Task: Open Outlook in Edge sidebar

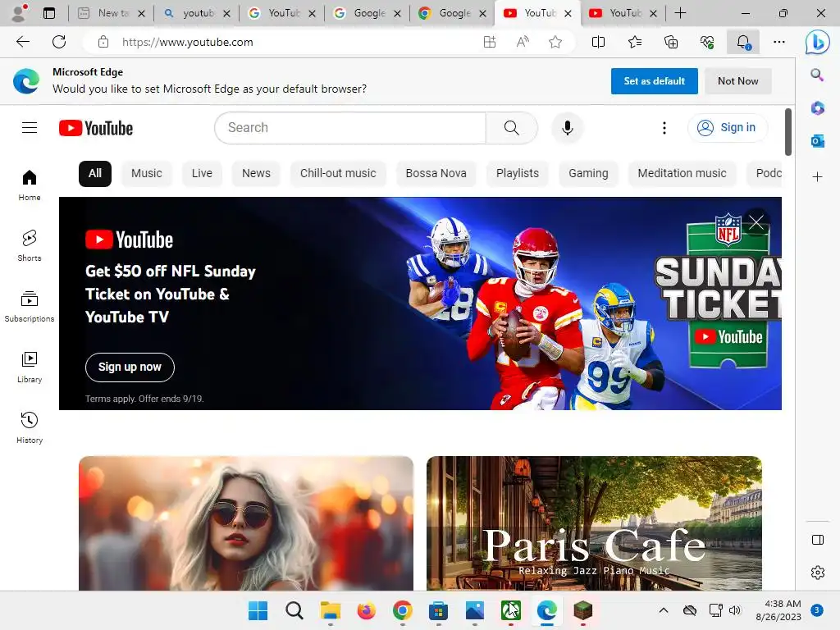Action: (818, 141)
